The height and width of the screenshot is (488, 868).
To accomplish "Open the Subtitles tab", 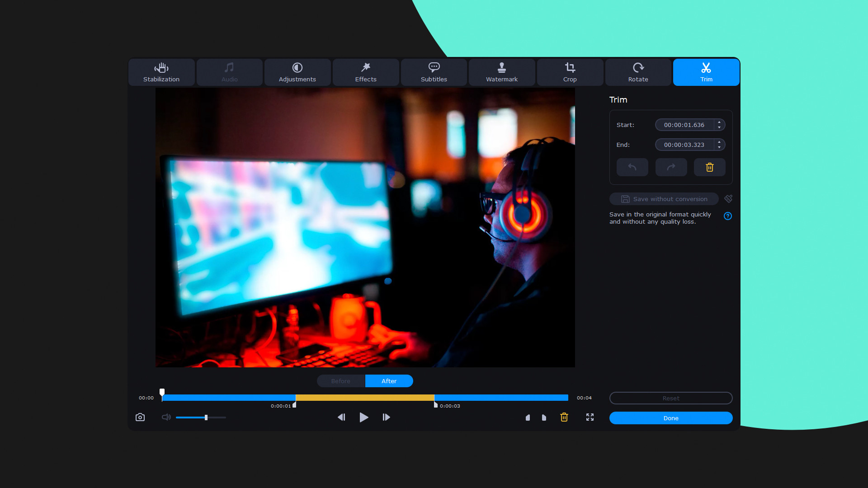I will [x=434, y=72].
